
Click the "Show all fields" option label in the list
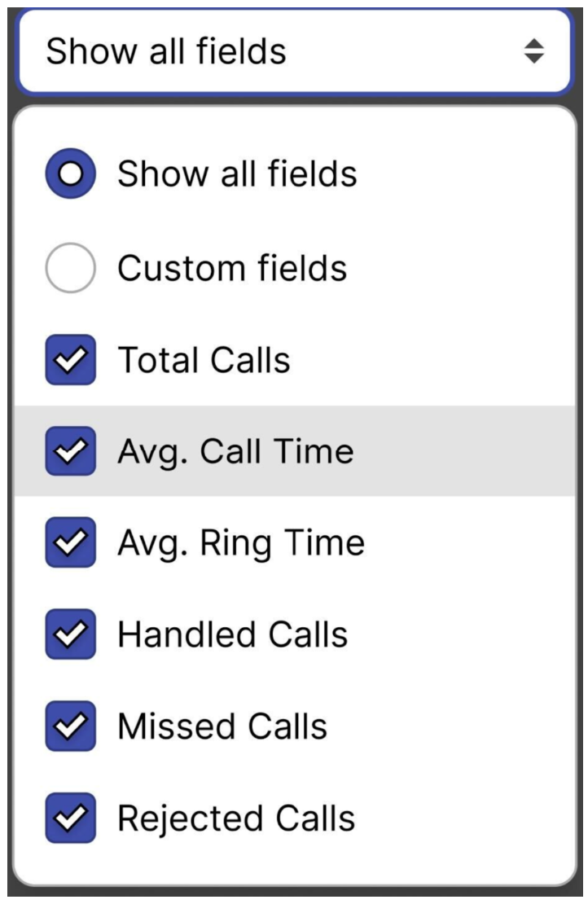(x=237, y=174)
